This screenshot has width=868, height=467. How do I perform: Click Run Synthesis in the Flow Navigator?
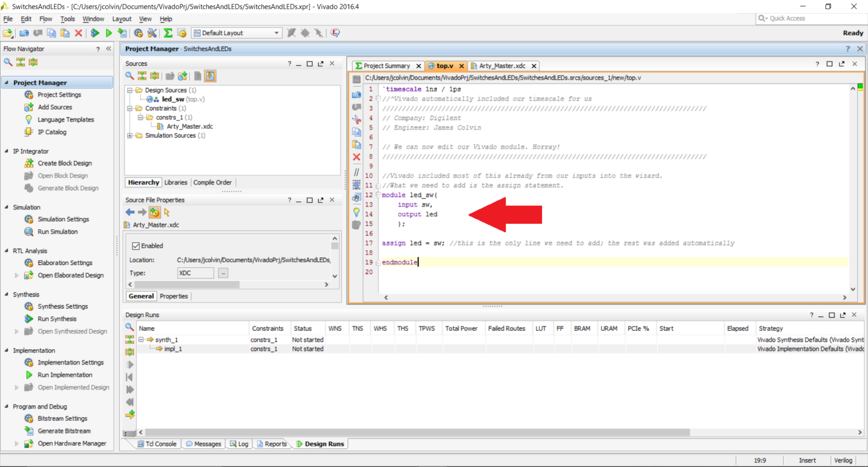click(x=57, y=319)
